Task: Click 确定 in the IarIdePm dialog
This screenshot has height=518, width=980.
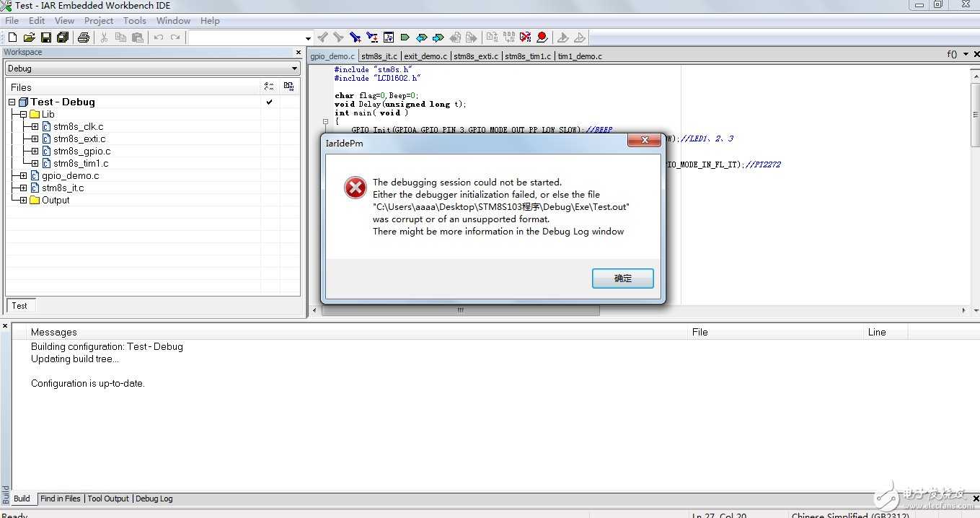Action: [623, 278]
